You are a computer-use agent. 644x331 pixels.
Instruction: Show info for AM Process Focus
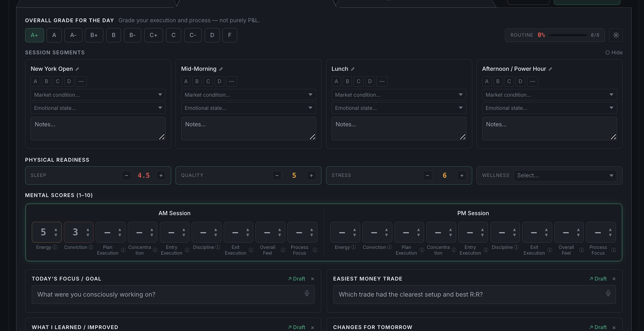[315, 250]
